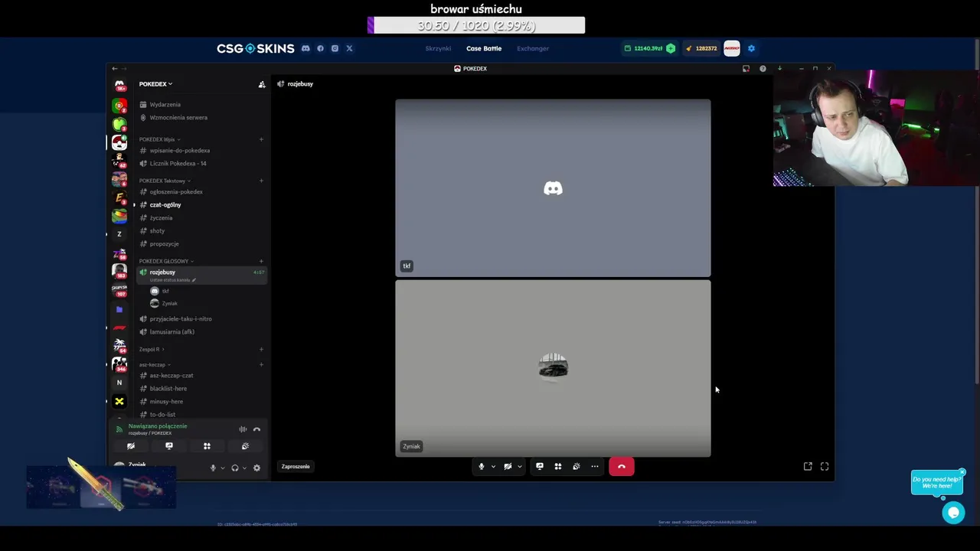Open Case Battle tab on CSGOSKINS

click(x=484, y=48)
